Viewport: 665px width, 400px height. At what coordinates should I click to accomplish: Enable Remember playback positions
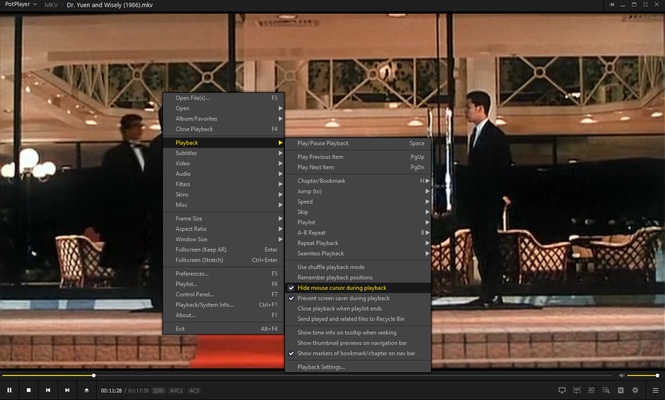click(358, 277)
